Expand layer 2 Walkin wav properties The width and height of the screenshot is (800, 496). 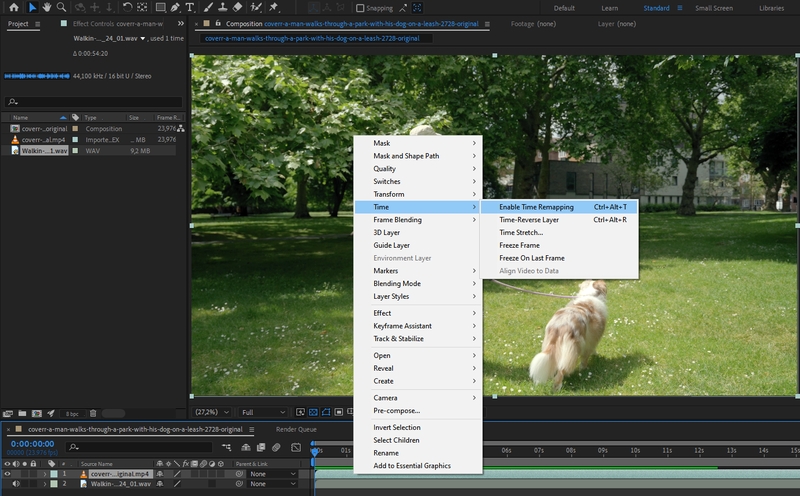(x=44, y=484)
